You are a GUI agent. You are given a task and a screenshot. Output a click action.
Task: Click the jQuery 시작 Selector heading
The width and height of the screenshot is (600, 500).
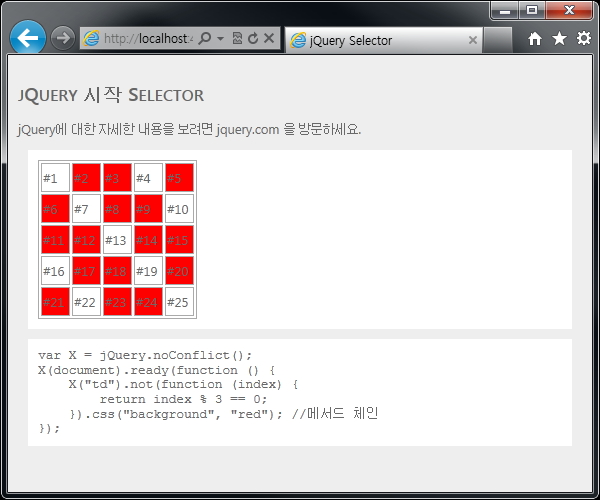[x=111, y=95]
